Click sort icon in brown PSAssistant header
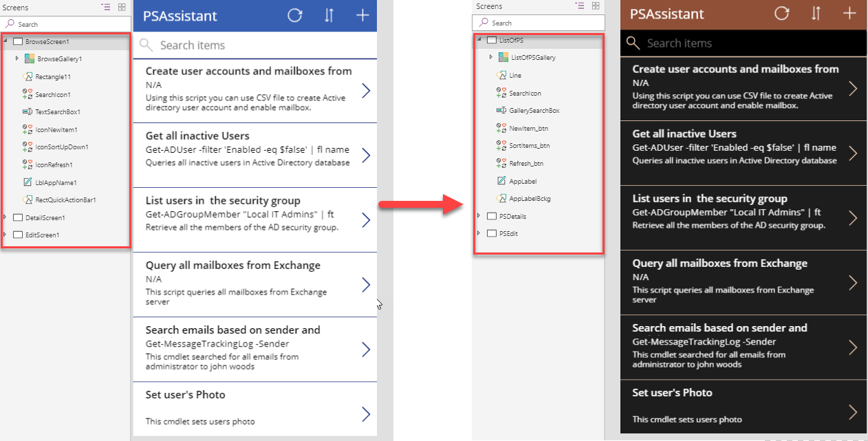This screenshot has height=441, width=868. [x=816, y=13]
